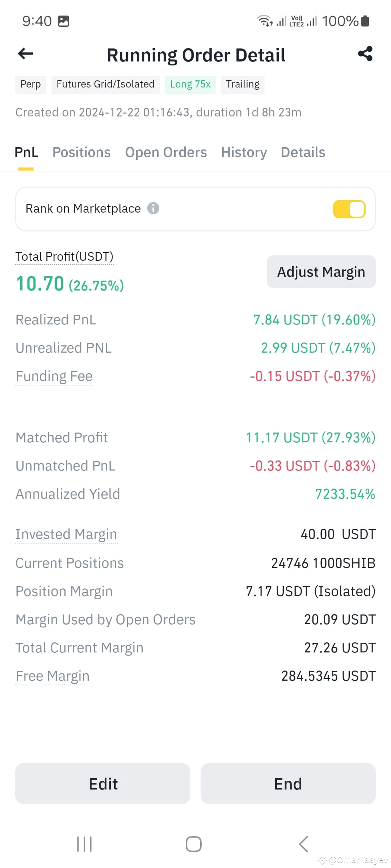This screenshot has width=391, height=868.
Task: Open the Open Orders tab
Action: pyautogui.click(x=166, y=152)
